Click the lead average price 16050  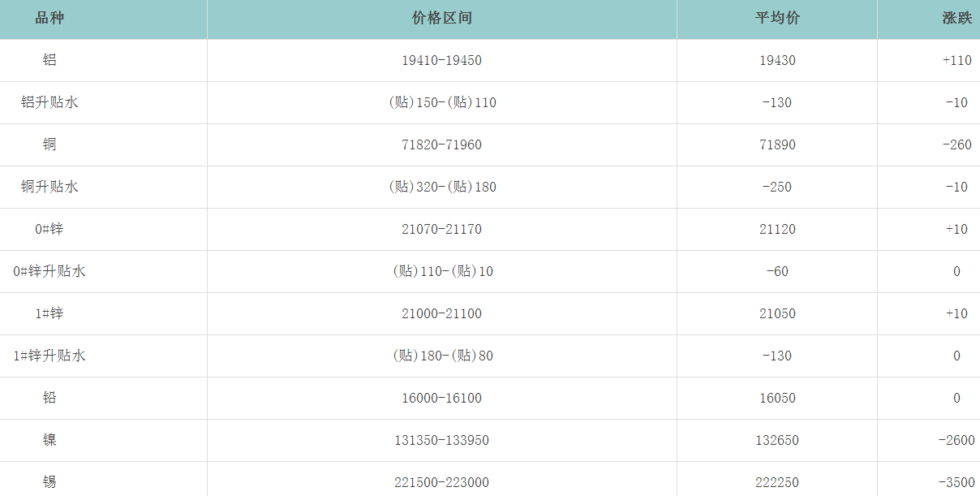tap(777, 398)
